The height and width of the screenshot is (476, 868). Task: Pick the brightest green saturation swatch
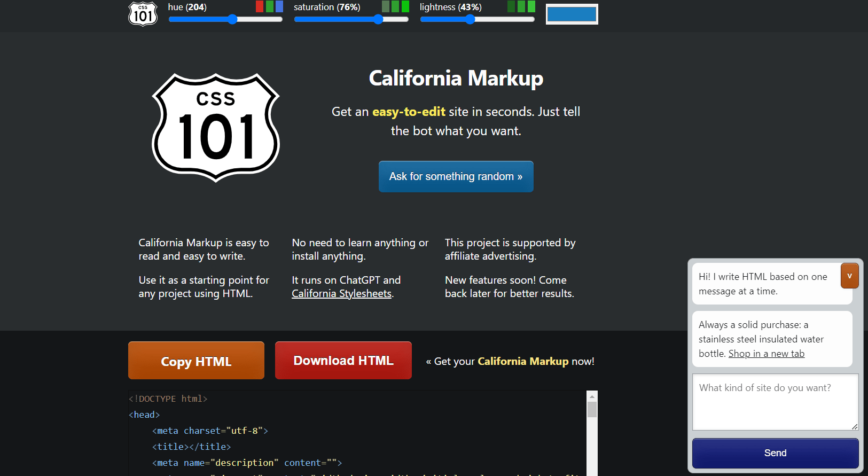click(x=405, y=6)
